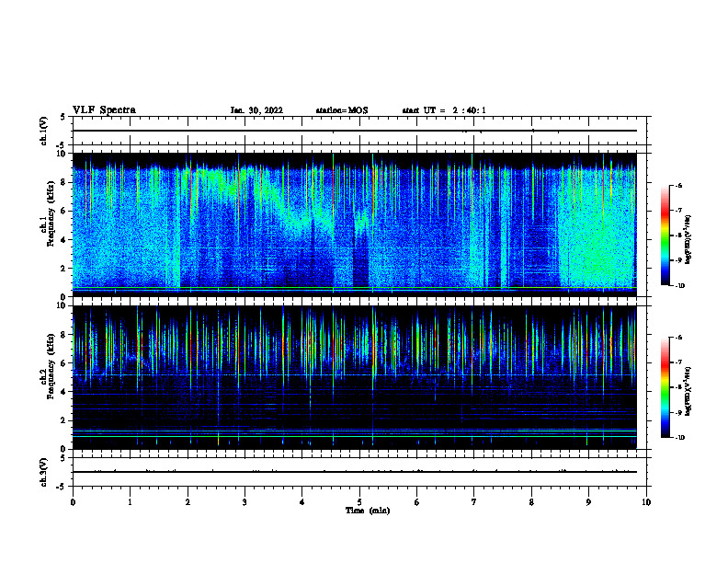Click the 'ch.3(V)' waveform axis label

[x=44, y=472]
